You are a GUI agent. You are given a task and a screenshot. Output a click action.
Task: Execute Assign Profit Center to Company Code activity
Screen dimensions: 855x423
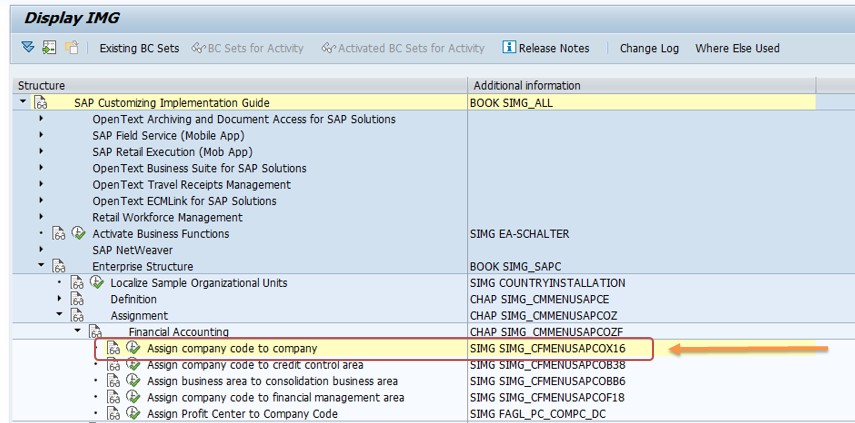click(x=133, y=413)
